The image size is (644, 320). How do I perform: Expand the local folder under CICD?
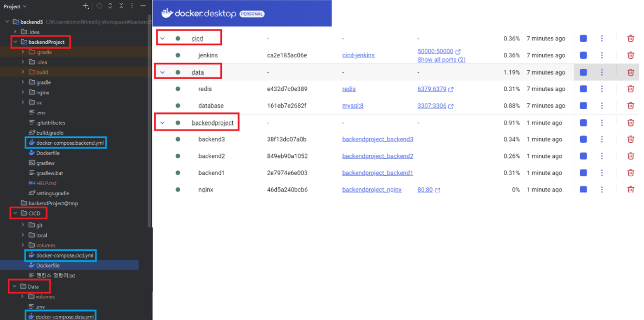(x=23, y=235)
